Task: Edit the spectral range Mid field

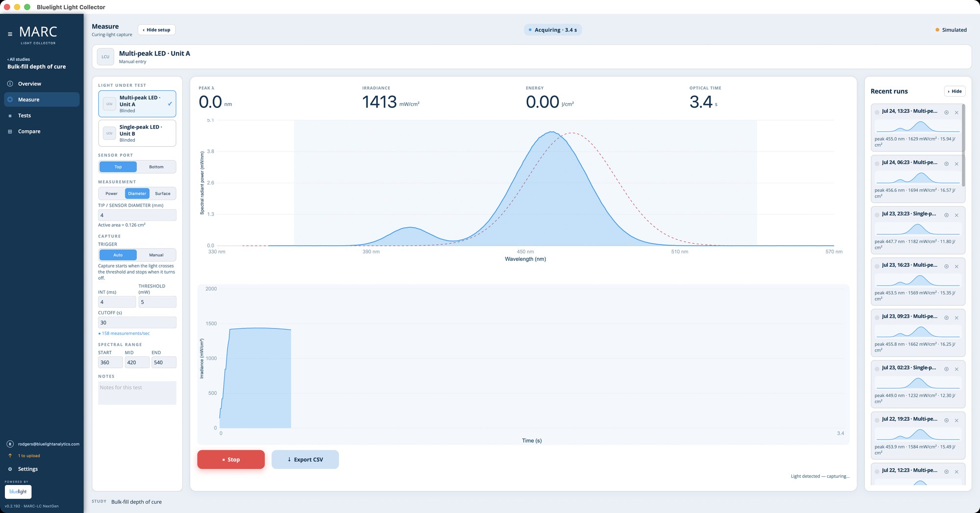Action: tap(137, 362)
